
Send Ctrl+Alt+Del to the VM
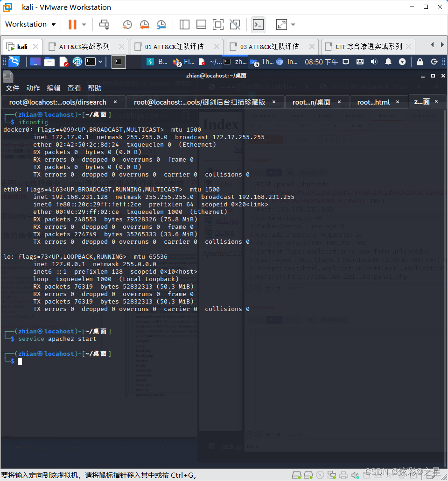pyautogui.click(x=104, y=25)
